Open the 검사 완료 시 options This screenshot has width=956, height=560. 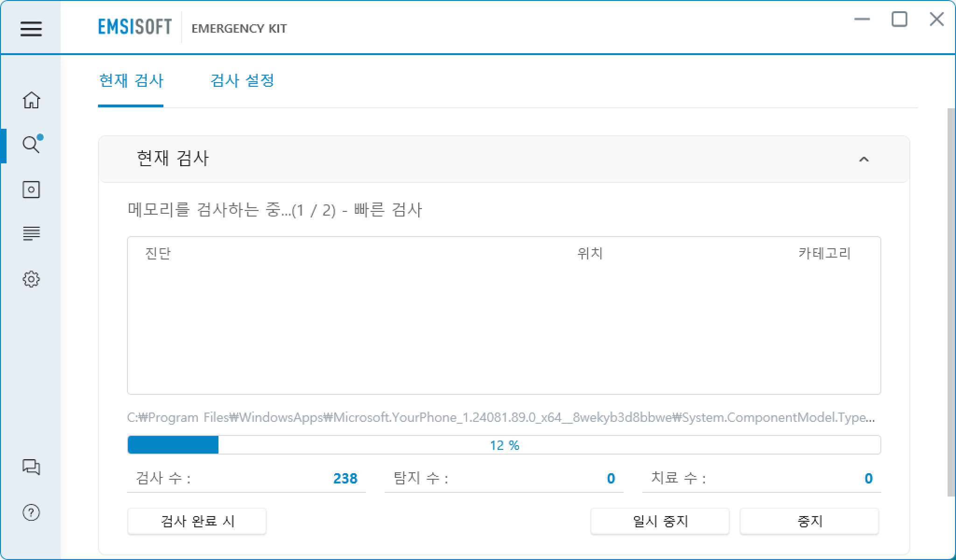point(197,521)
